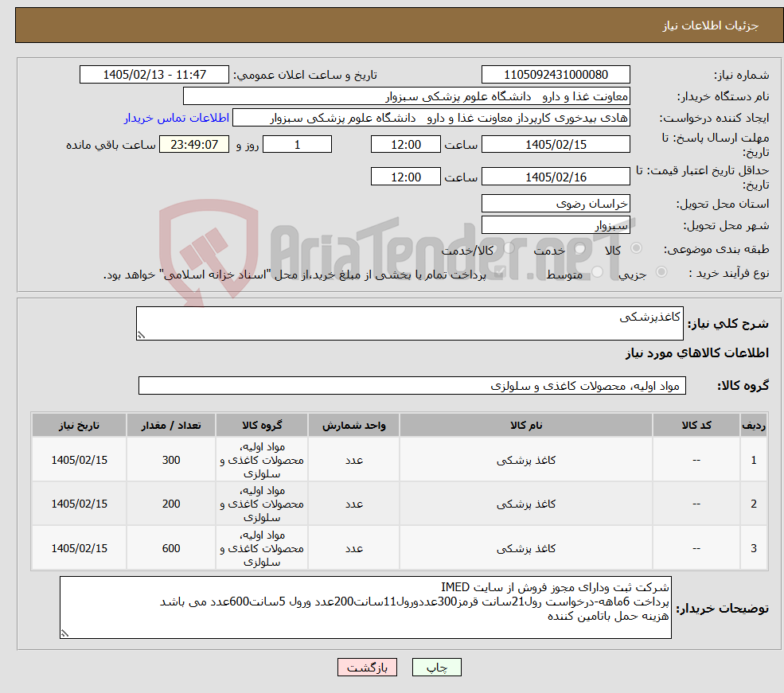Click the resize handle of توضیحات خریدار textarea
Image resolution: width=784 pixels, height=693 pixels.
coord(64,633)
